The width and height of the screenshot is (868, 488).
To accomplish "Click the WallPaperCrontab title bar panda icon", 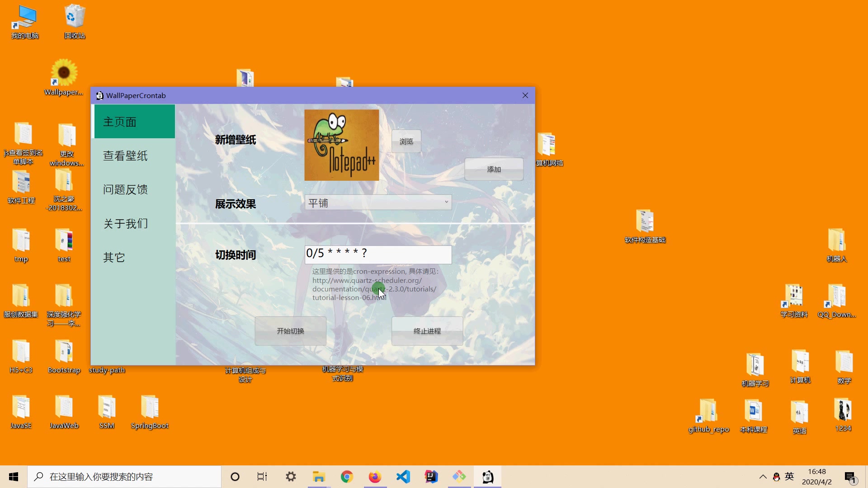I will coord(99,95).
